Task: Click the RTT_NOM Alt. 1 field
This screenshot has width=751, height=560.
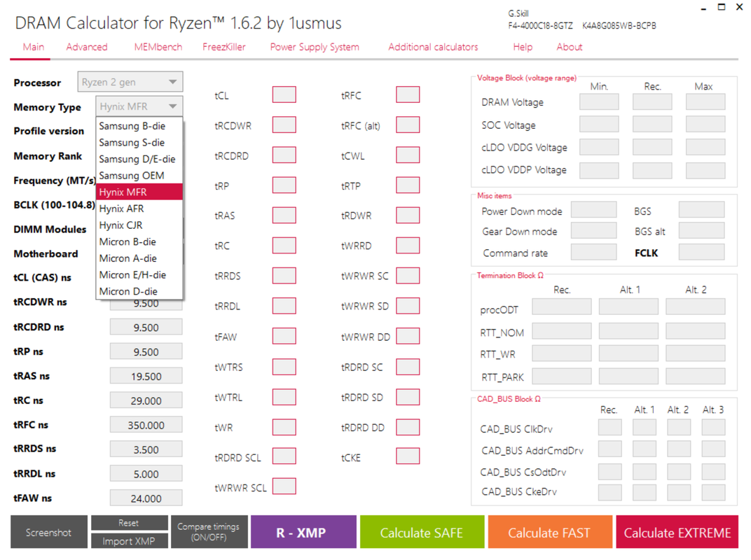Action: (628, 331)
